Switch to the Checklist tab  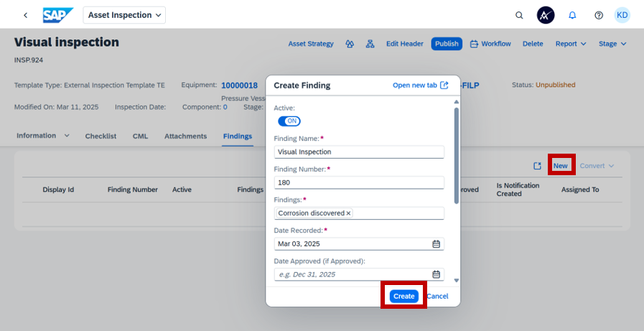coord(101,136)
